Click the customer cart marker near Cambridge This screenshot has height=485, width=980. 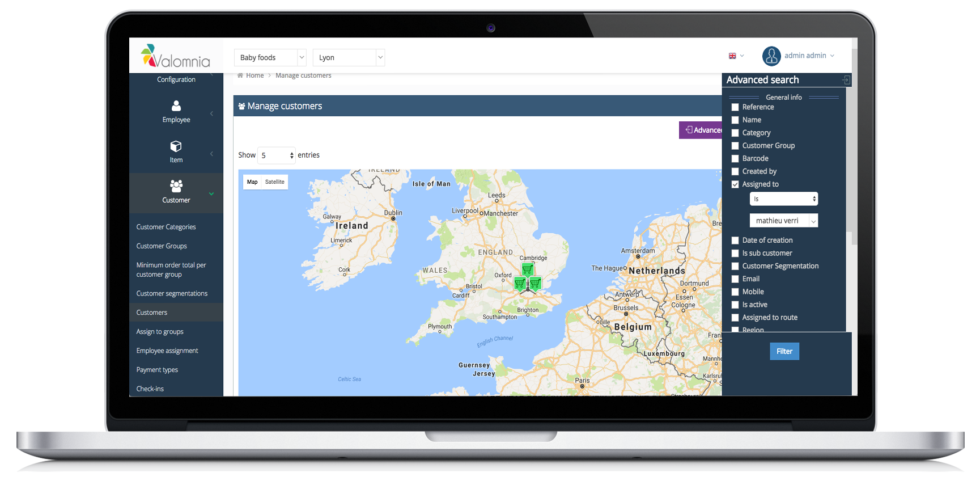528,268
